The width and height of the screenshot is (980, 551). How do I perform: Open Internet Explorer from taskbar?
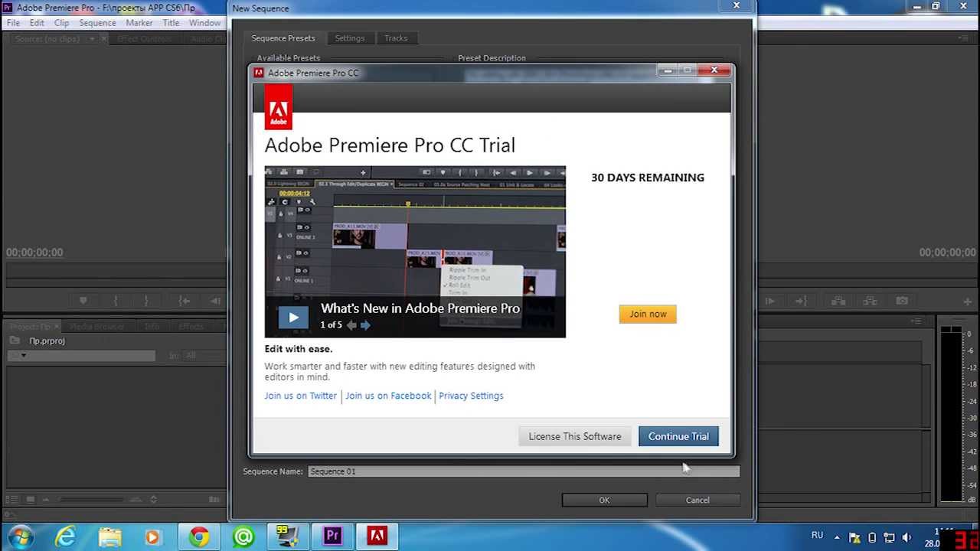pyautogui.click(x=66, y=537)
